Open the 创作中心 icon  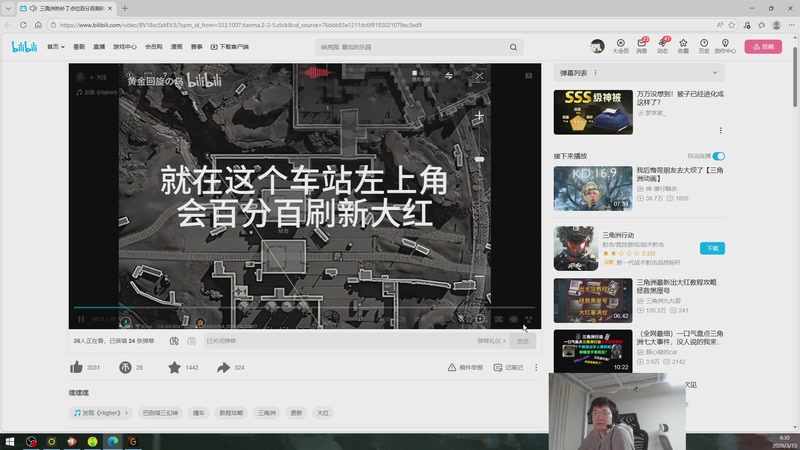click(x=725, y=46)
